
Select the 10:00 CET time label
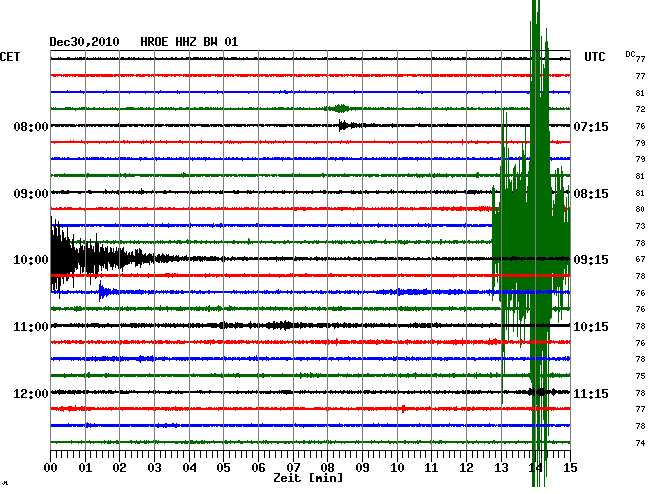[31, 260]
